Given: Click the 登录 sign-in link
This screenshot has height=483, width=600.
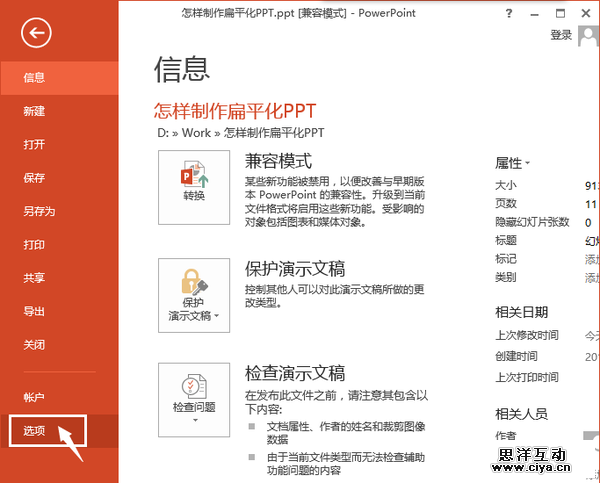Looking at the screenshot, I should (x=562, y=35).
